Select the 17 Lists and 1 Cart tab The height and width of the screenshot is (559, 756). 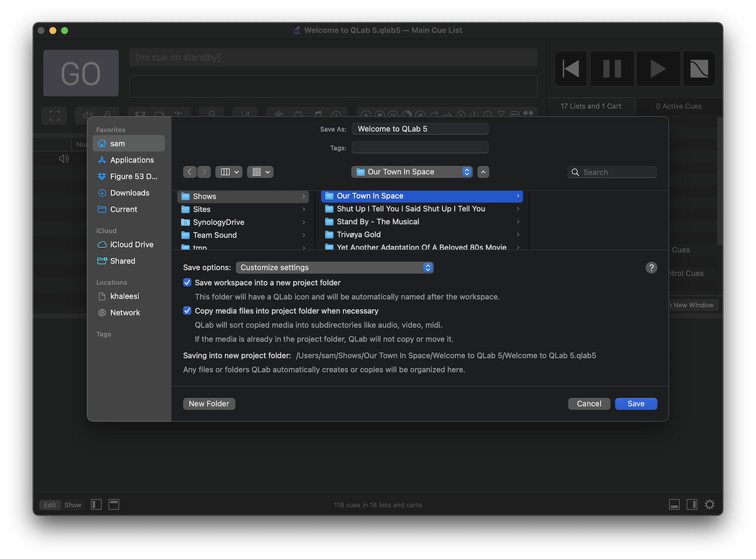[x=592, y=106]
